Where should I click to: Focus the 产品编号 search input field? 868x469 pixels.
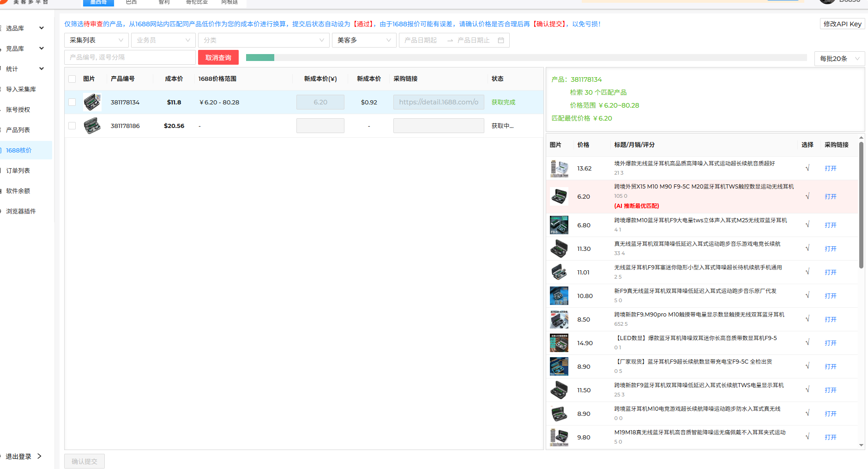click(130, 57)
